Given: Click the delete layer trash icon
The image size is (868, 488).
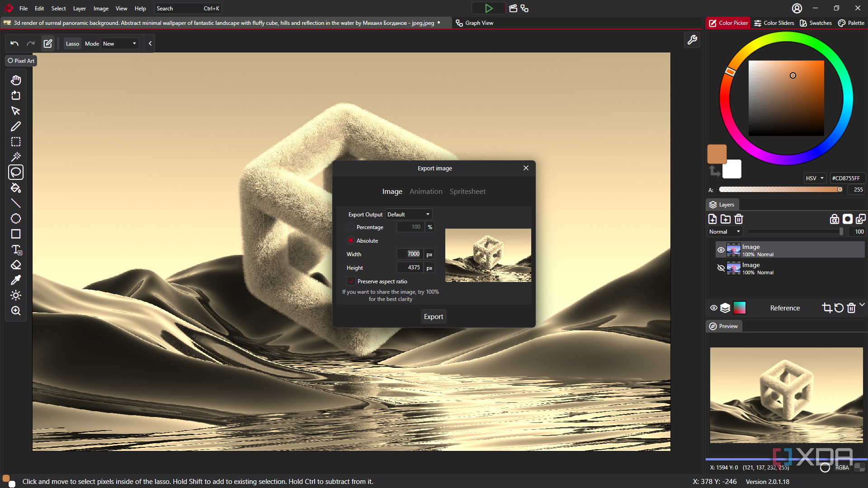Looking at the screenshot, I should tap(739, 219).
